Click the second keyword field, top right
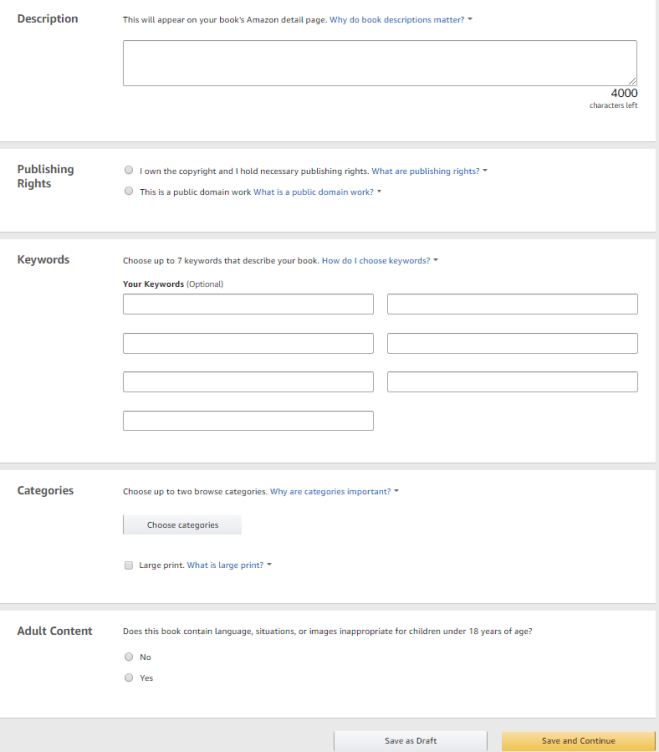 click(x=512, y=304)
